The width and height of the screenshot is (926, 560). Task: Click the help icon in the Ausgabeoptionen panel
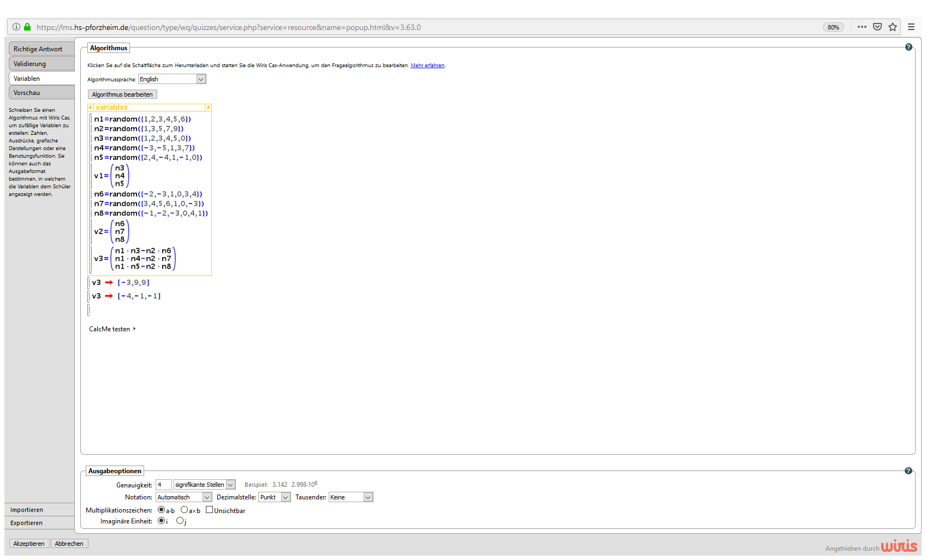click(909, 471)
